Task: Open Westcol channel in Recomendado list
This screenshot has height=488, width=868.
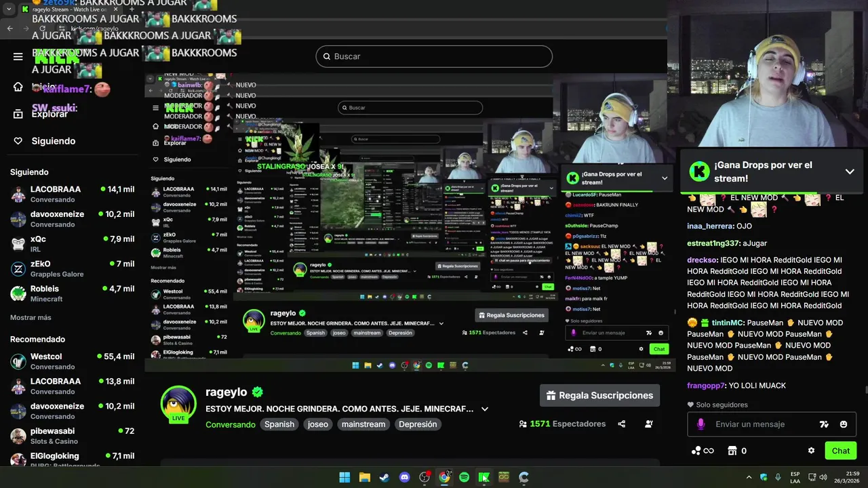Action: (73, 361)
